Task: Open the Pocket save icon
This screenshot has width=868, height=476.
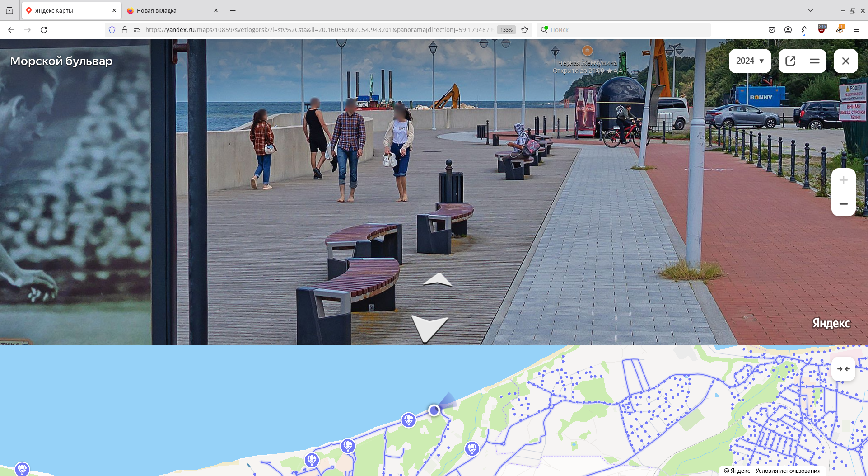Action: (772, 30)
